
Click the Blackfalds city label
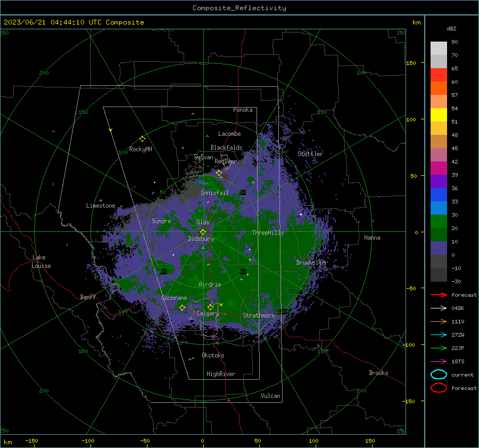(226, 148)
